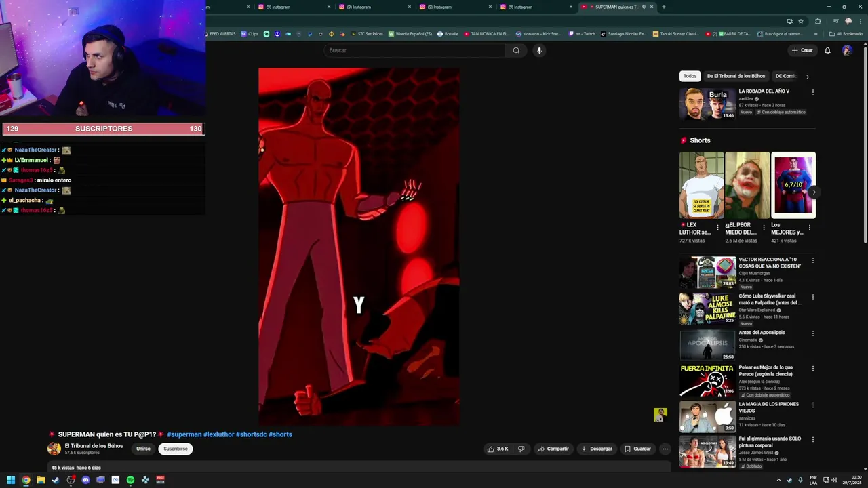Open options for 'LA MAGIA DE LOS IPHONES VIEJOS'
The image size is (868, 488).
812,405
